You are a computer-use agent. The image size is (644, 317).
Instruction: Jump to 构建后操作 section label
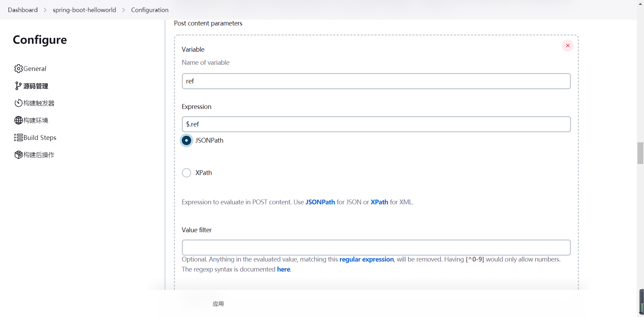(39, 155)
